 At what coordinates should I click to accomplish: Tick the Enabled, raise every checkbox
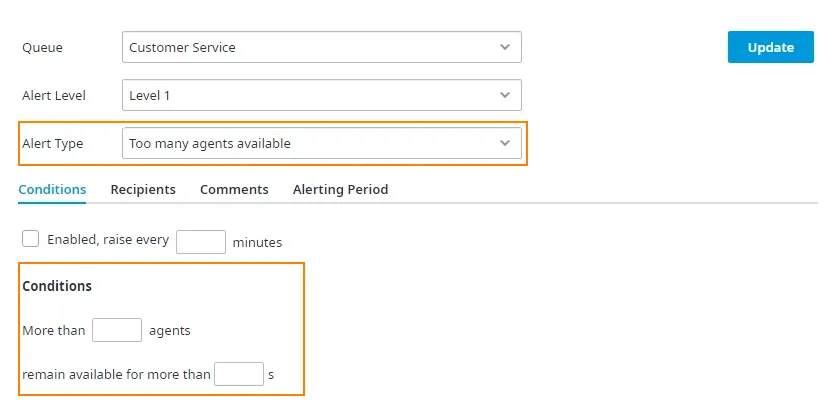coord(30,239)
